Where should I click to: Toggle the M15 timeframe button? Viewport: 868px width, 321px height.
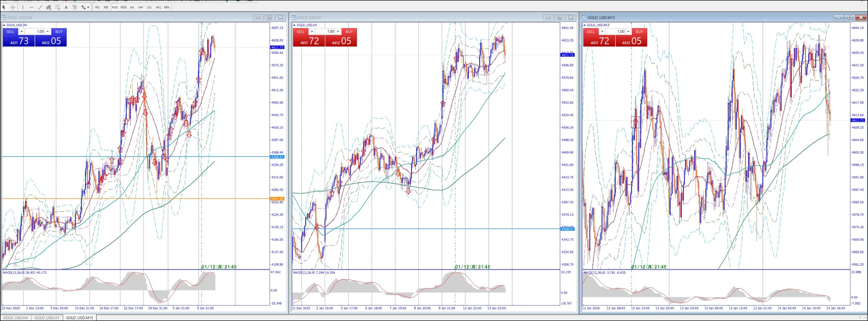115,7
